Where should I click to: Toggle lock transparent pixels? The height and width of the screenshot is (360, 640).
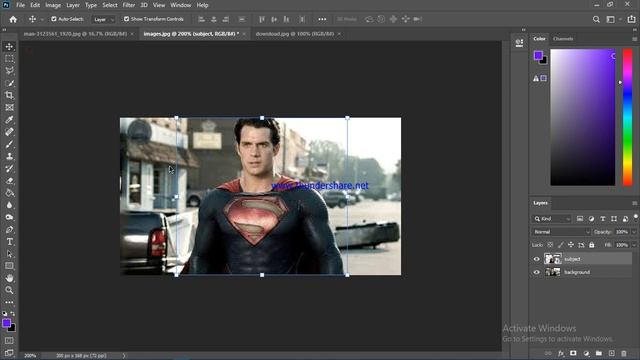pyautogui.click(x=550, y=245)
